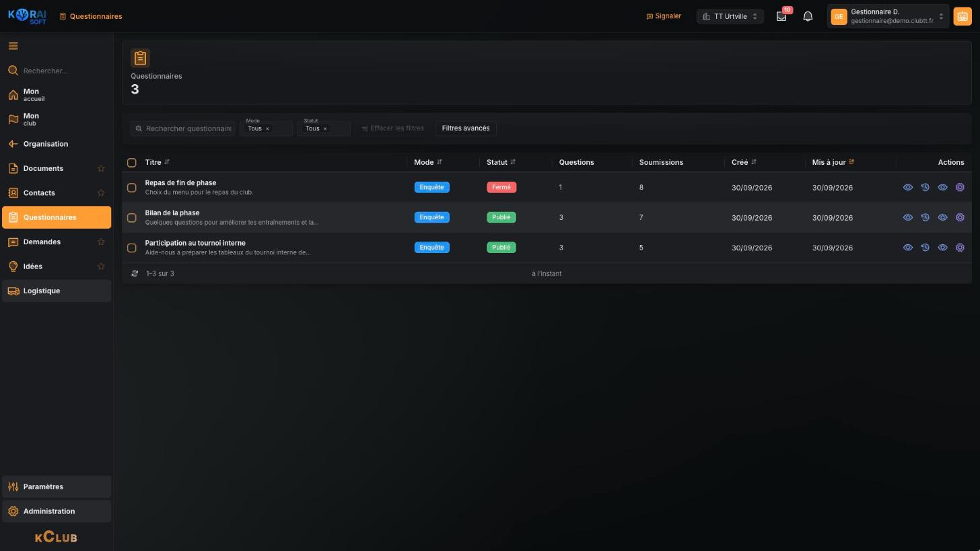Open the Questionnaires breadcrumb in the top bar
Image resolution: width=980 pixels, height=551 pixels.
click(x=90, y=16)
